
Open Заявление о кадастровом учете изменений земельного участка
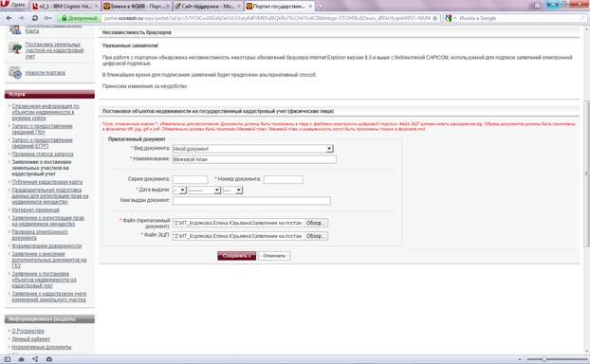[49, 297]
